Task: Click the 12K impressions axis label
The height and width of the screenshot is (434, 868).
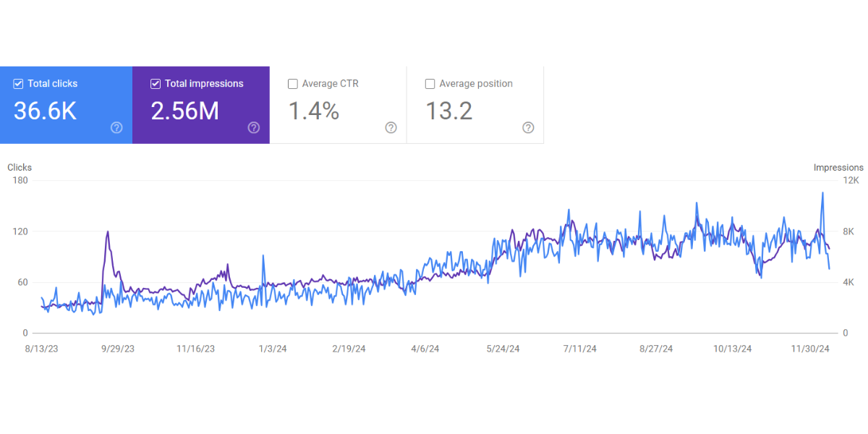Action: pos(851,181)
